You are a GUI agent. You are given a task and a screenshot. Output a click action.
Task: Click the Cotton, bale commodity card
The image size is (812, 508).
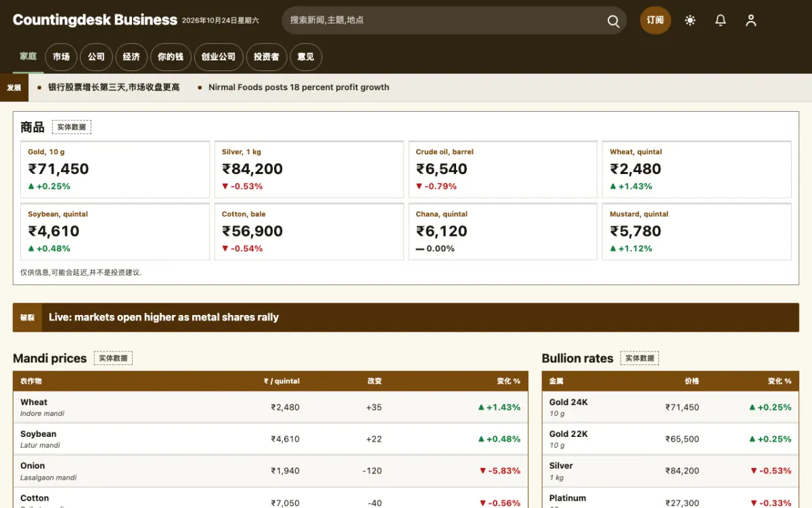point(309,232)
